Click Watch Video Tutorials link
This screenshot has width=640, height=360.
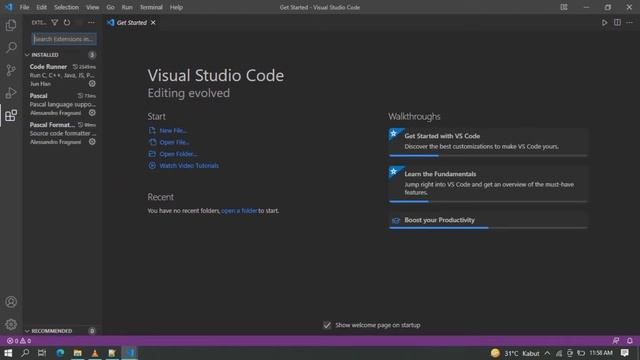pos(189,166)
